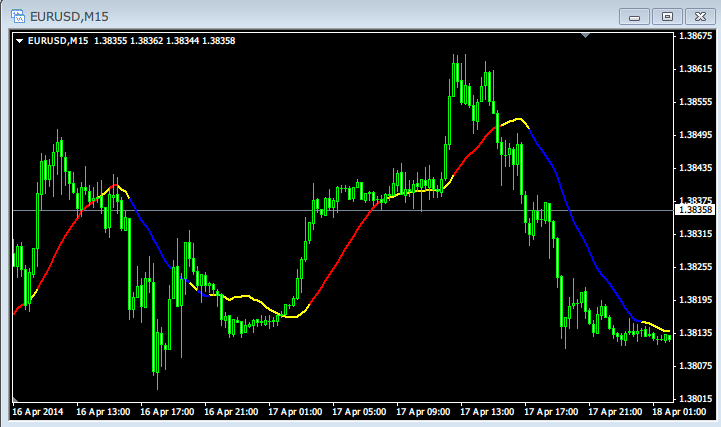721x427 pixels.
Task: Click the current price label 1.38358
Action: [696, 210]
